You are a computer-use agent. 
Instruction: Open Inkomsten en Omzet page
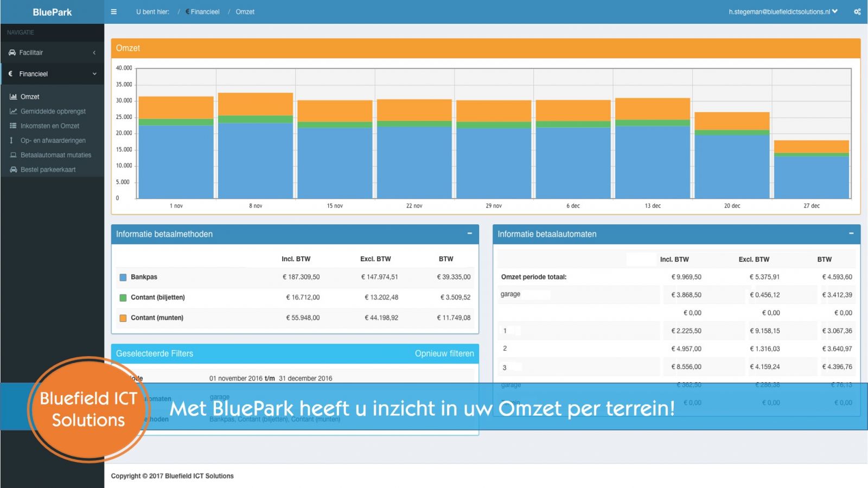point(50,126)
